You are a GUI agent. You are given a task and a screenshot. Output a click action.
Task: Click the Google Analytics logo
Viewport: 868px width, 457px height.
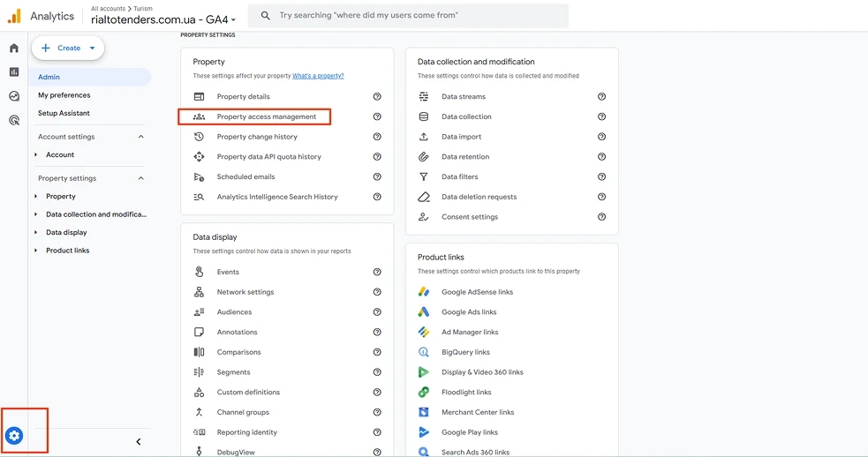tap(14, 16)
